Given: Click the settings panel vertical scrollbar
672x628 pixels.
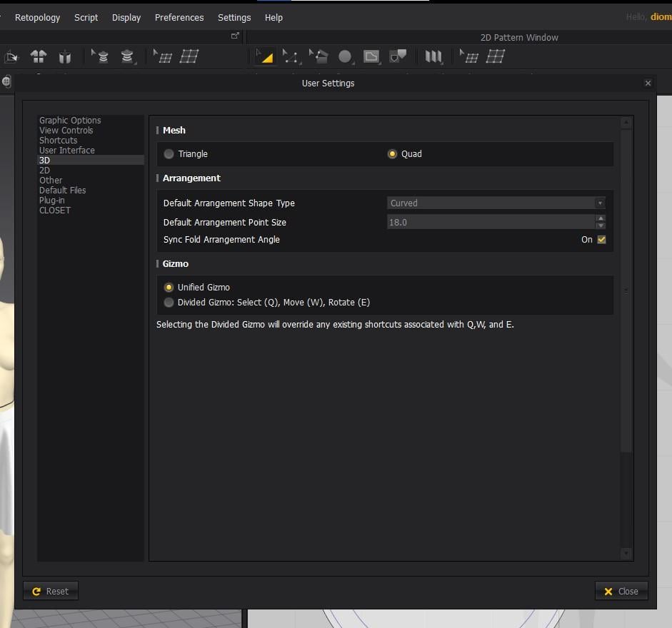Looking at the screenshot, I should tap(626, 290).
